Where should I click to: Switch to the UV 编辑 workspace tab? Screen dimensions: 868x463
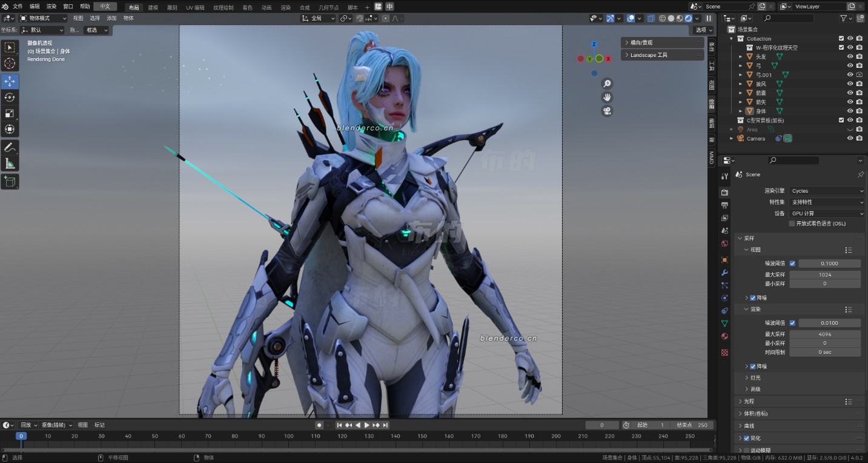pos(195,7)
